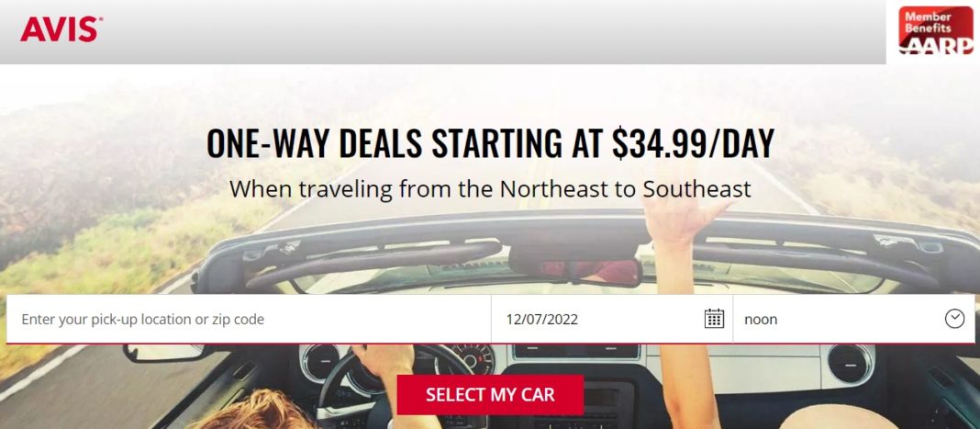Click the right dashboard air vent

851,364
